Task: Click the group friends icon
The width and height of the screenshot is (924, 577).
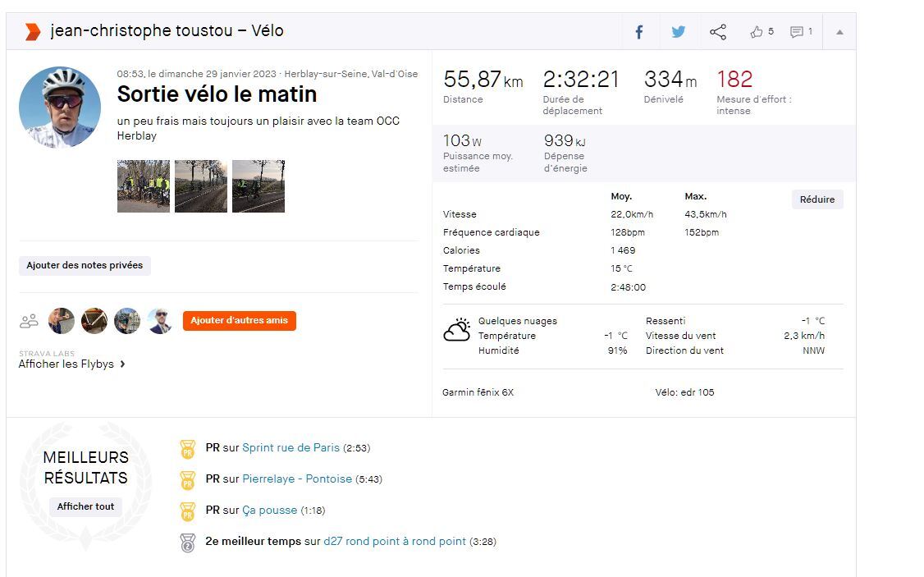Action: click(x=29, y=321)
